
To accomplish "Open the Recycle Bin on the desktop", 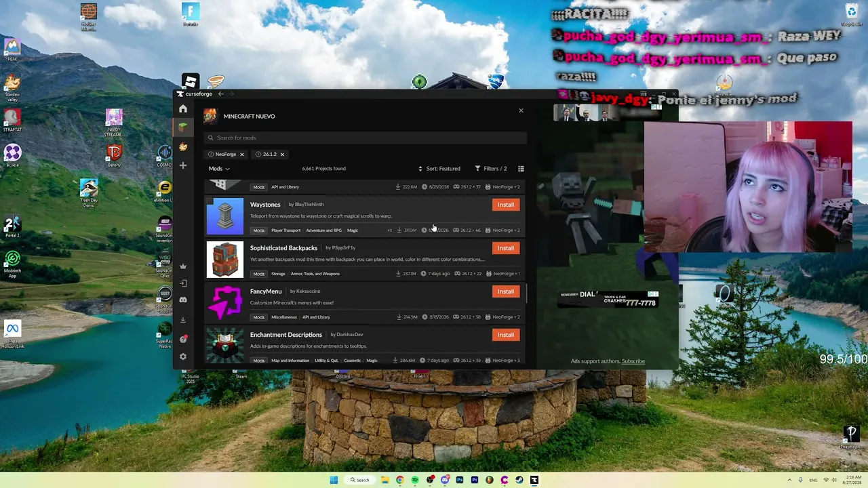I will point(852,15).
